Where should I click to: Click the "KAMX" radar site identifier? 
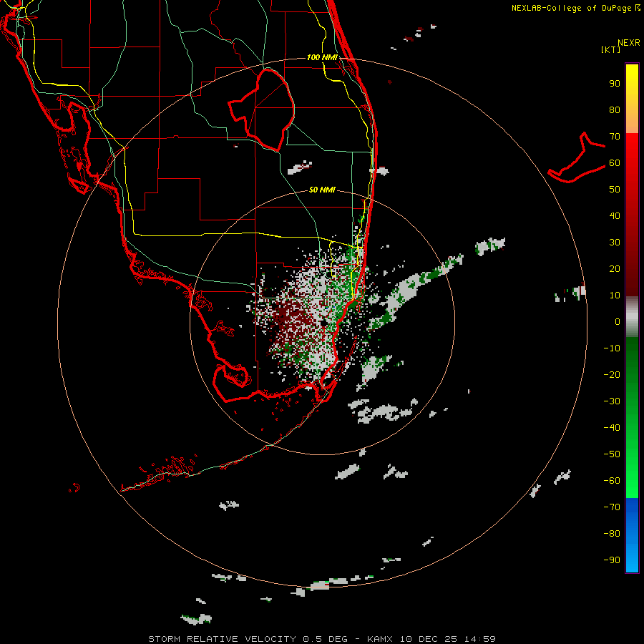pos(379,639)
